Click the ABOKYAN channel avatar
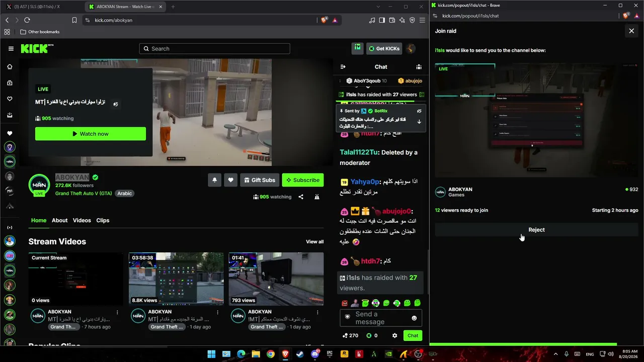The width and height of the screenshot is (644, 362). (x=39, y=185)
